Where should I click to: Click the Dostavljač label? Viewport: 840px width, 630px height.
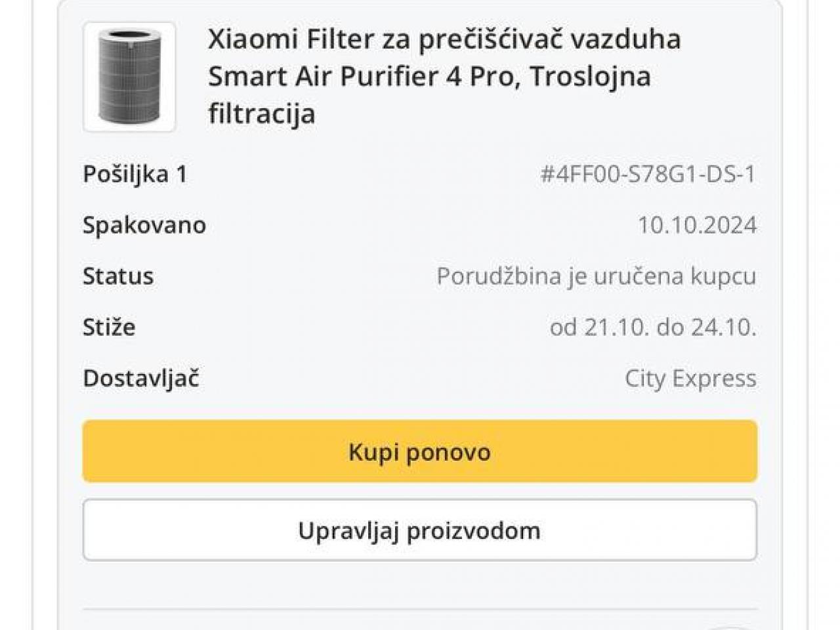[x=141, y=379]
